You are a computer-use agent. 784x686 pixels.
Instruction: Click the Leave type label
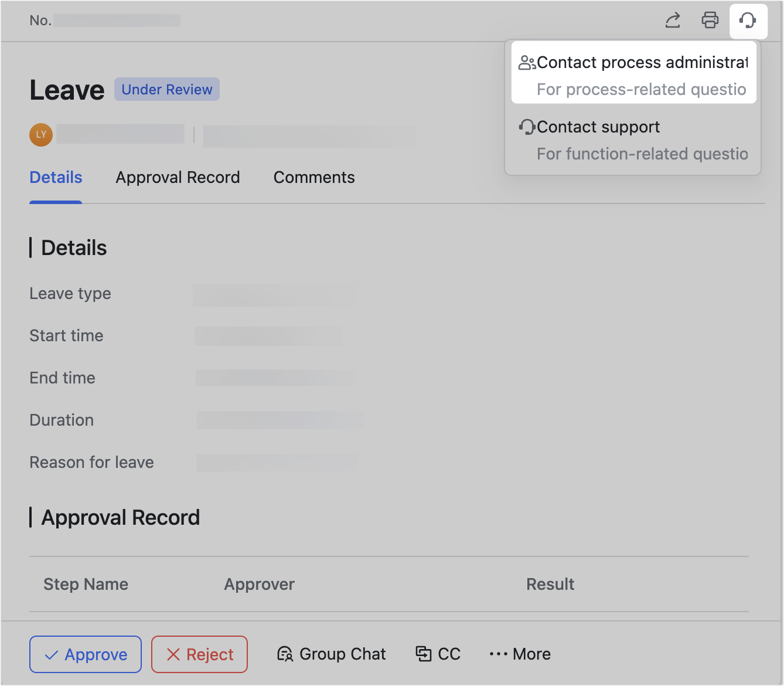point(70,294)
